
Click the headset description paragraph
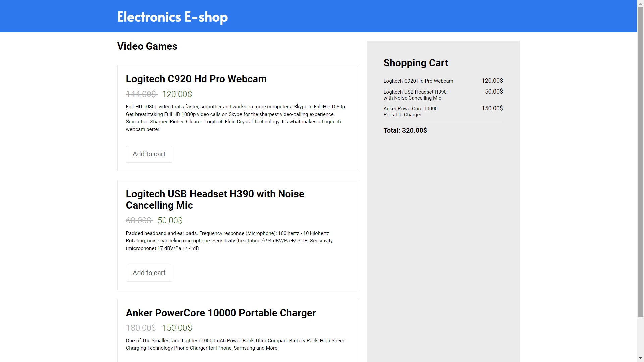[x=229, y=241]
